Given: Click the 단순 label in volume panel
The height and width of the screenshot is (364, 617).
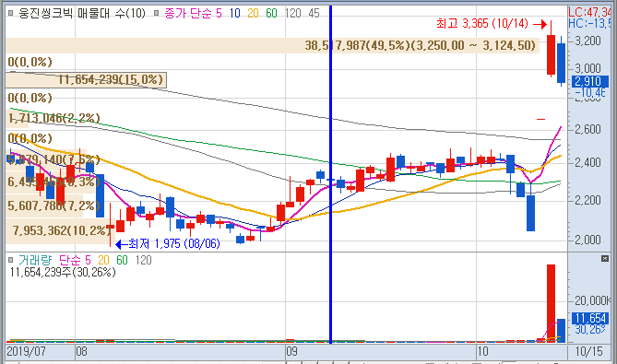Looking at the screenshot, I should [69, 260].
